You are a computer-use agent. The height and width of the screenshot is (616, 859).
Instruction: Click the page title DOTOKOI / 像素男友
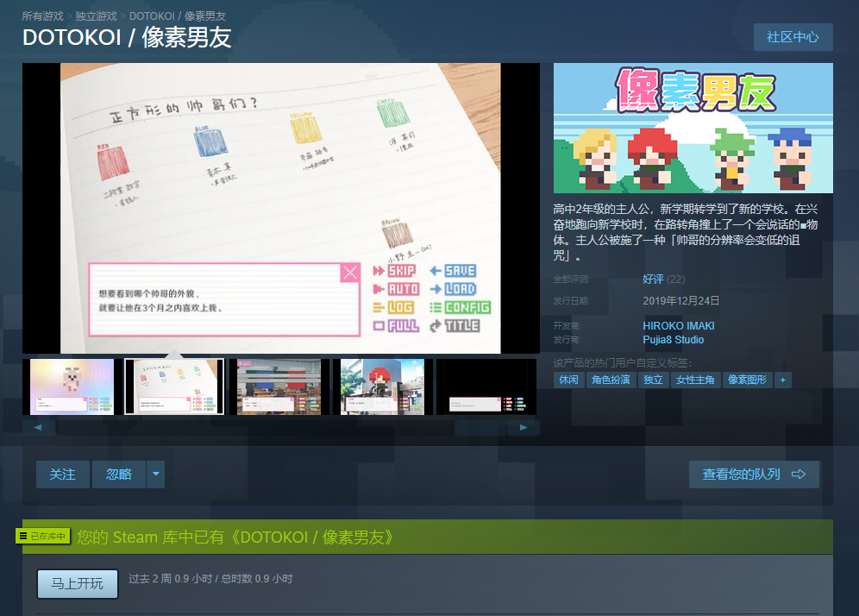coord(127,38)
